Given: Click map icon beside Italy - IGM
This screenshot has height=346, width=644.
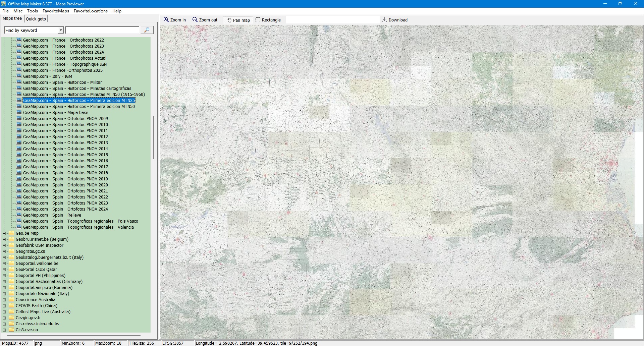Looking at the screenshot, I should tap(19, 76).
